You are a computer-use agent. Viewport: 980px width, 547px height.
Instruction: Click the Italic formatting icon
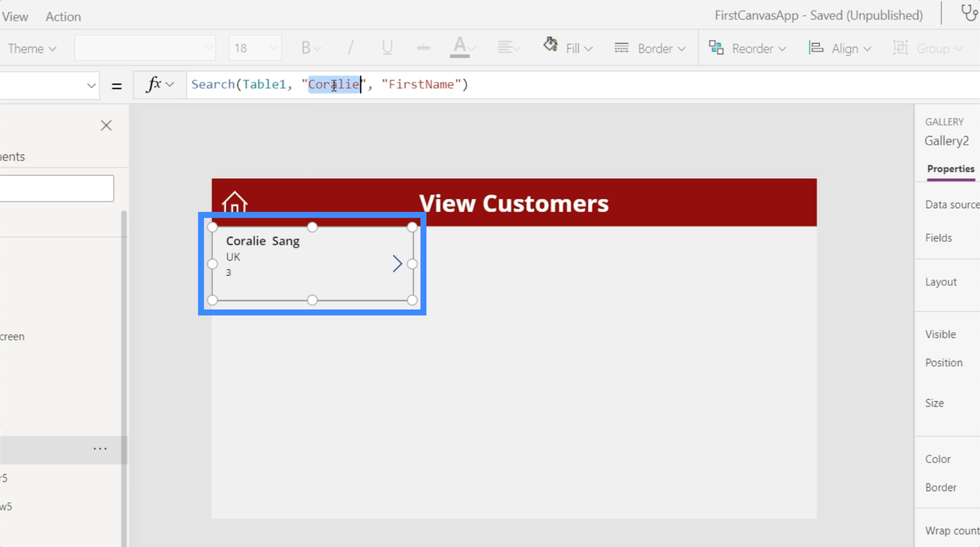click(x=351, y=48)
